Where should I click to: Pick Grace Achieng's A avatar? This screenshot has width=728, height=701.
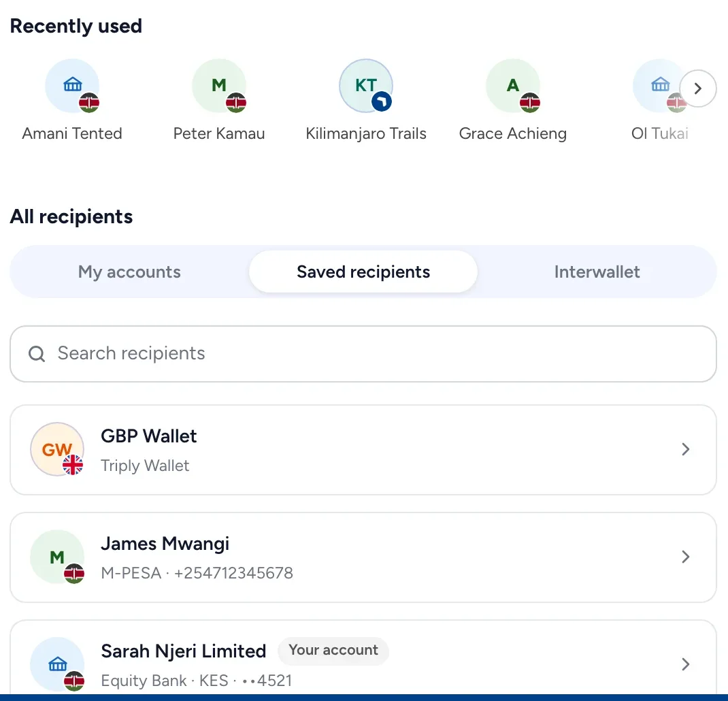pyautogui.click(x=513, y=86)
